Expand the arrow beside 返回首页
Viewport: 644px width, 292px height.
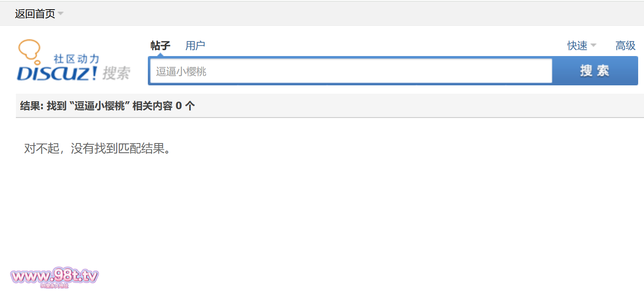[61, 14]
